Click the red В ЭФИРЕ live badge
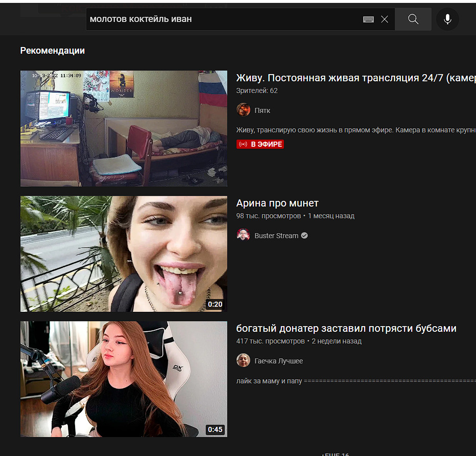This screenshot has width=476, height=456. (x=260, y=144)
